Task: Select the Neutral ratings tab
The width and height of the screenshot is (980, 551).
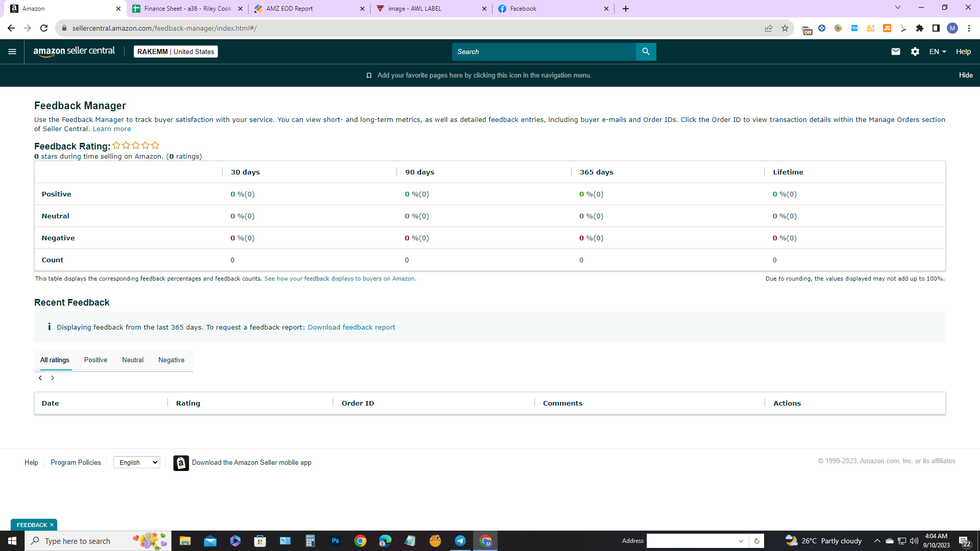Action: coord(133,360)
